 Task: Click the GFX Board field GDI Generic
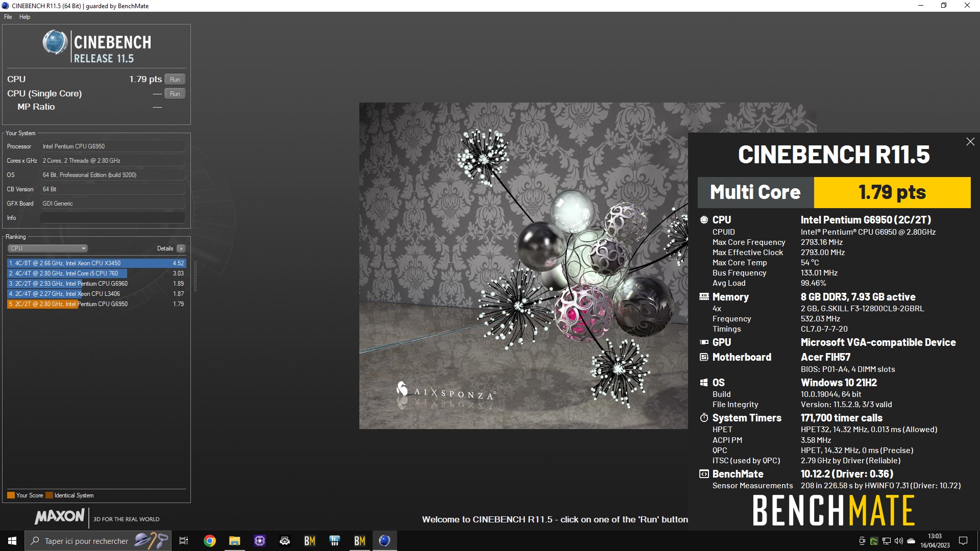tap(112, 204)
